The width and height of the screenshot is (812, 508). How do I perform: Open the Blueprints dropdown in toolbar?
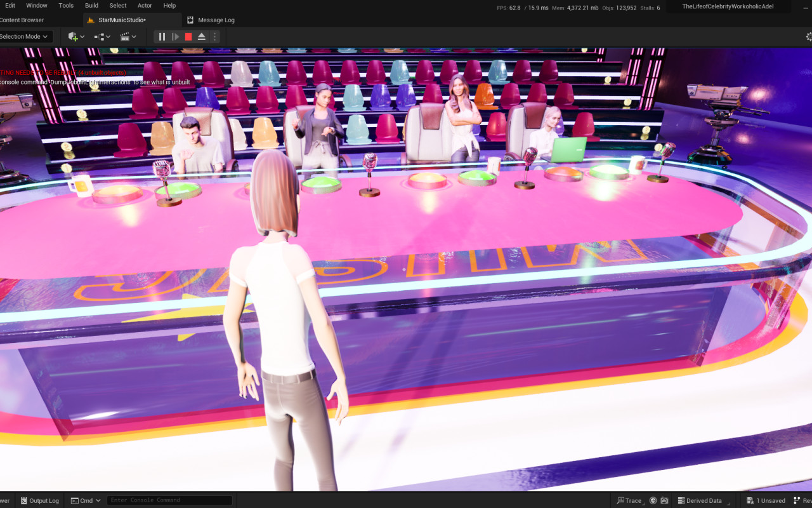(x=102, y=37)
